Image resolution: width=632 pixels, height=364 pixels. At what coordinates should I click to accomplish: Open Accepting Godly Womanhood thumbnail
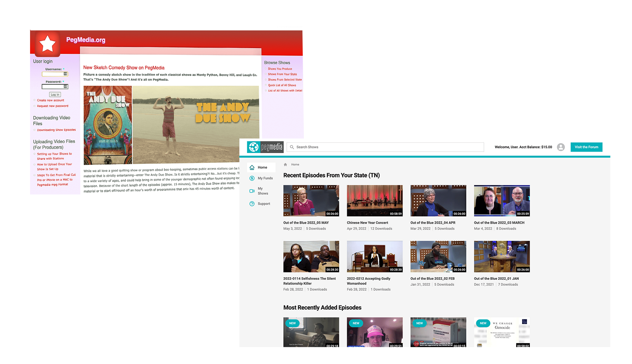pos(375,257)
